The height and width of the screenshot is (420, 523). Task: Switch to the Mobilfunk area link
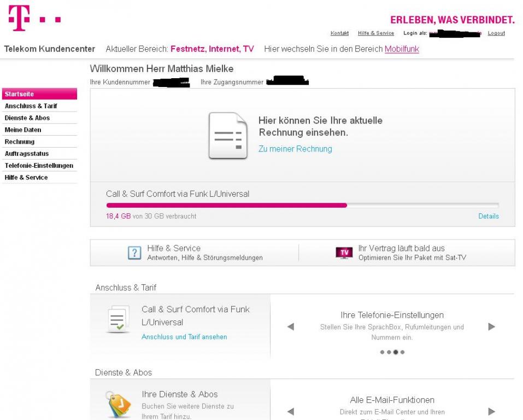(x=402, y=49)
